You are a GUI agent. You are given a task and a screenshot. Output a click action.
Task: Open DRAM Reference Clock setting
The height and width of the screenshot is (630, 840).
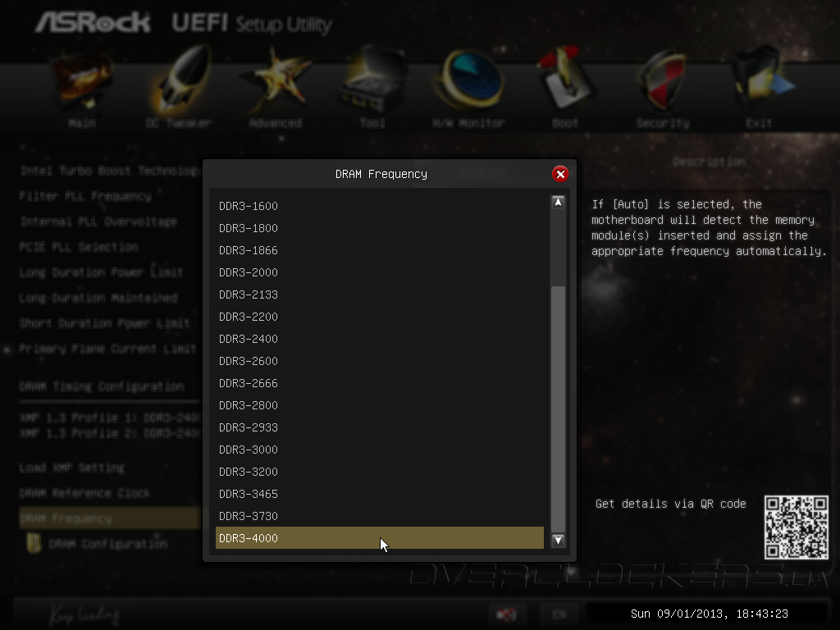(84, 493)
